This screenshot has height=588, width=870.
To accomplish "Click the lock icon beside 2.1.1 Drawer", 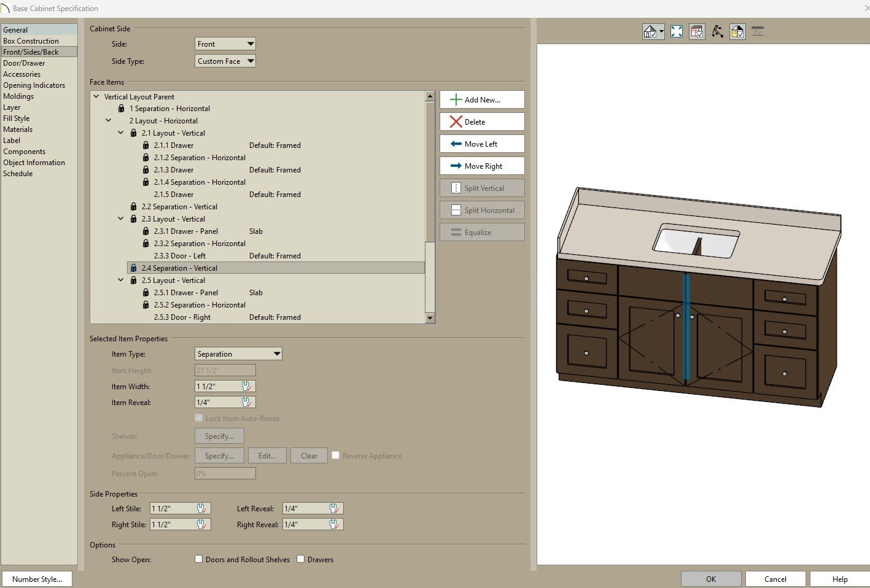I will coord(146,145).
